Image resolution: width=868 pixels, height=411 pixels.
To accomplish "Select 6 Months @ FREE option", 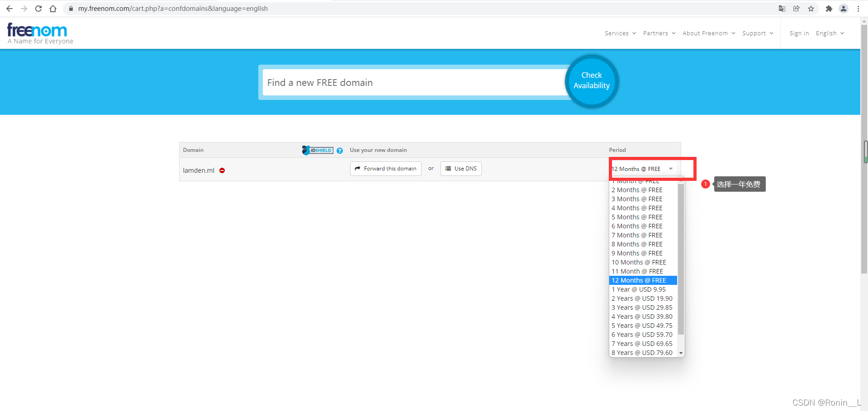I will click(643, 226).
